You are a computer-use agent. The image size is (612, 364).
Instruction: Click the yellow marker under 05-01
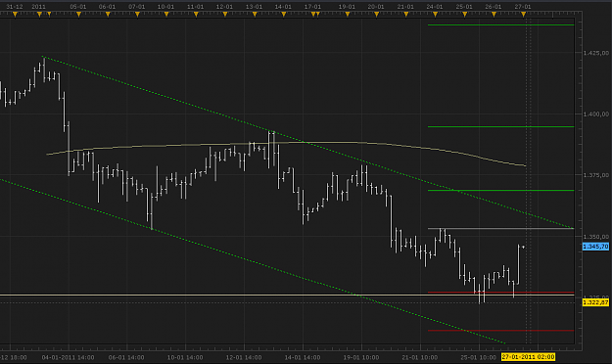78,15
